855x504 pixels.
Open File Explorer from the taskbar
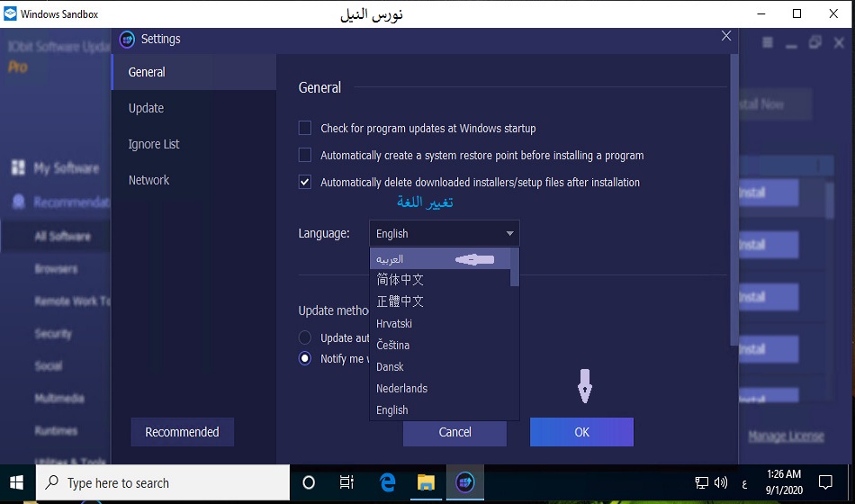[426, 483]
